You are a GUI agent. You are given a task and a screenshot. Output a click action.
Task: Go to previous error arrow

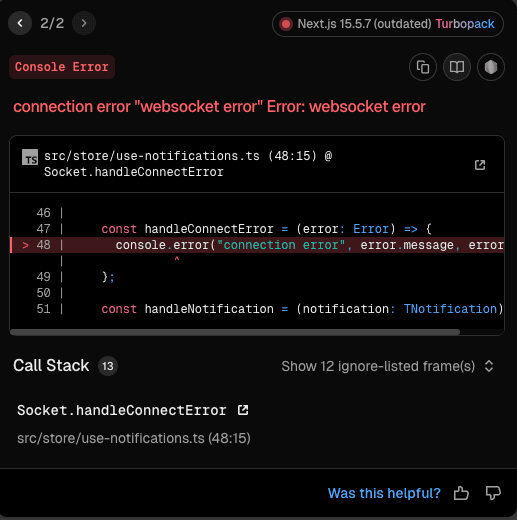20,23
